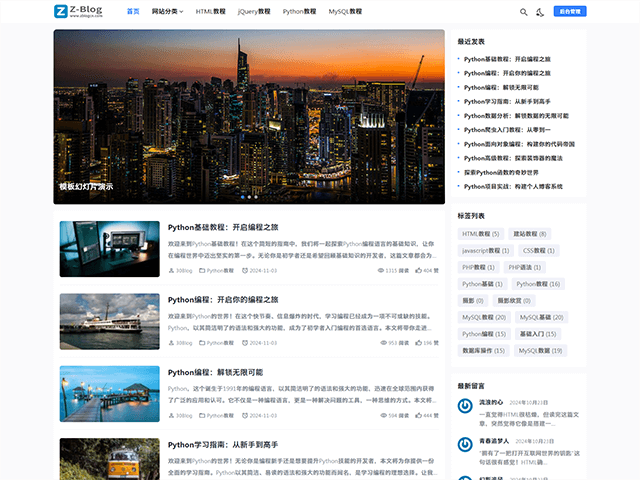Image resolution: width=640 pixels, height=480 pixels.
Task: Select the third slideshow dot indicator
Action: (x=256, y=197)
